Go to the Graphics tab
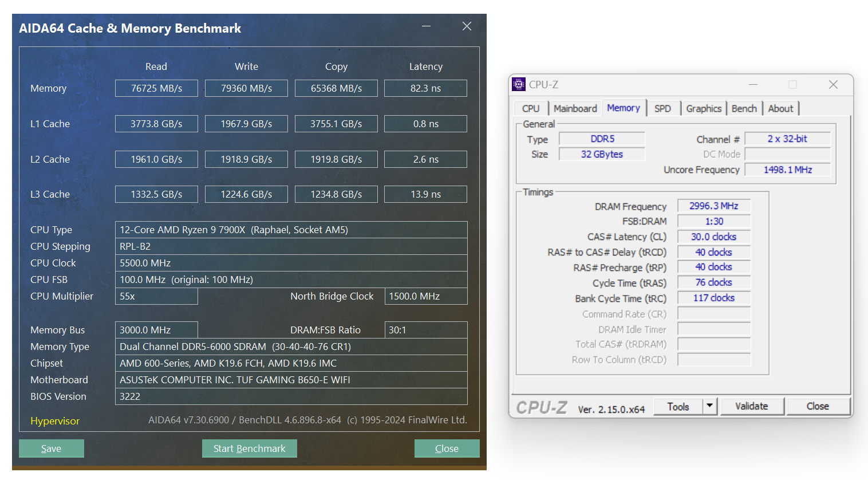 coord(703,108)
